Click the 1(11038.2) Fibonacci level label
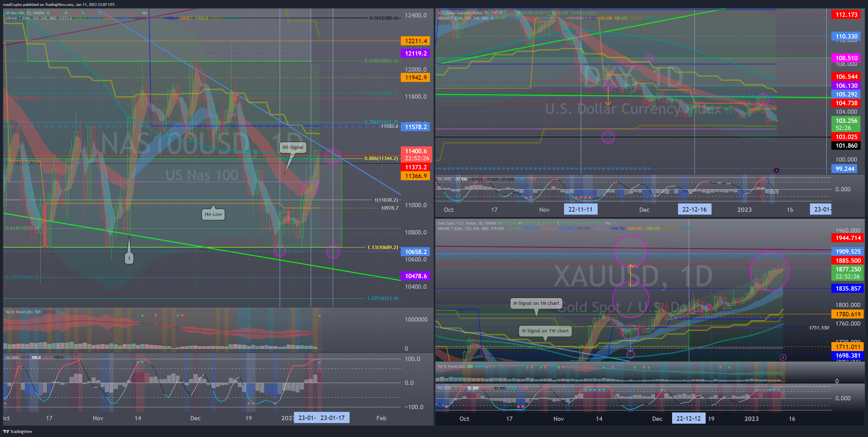868x437 pixels. pyautogui.click(x=386, y=200)
